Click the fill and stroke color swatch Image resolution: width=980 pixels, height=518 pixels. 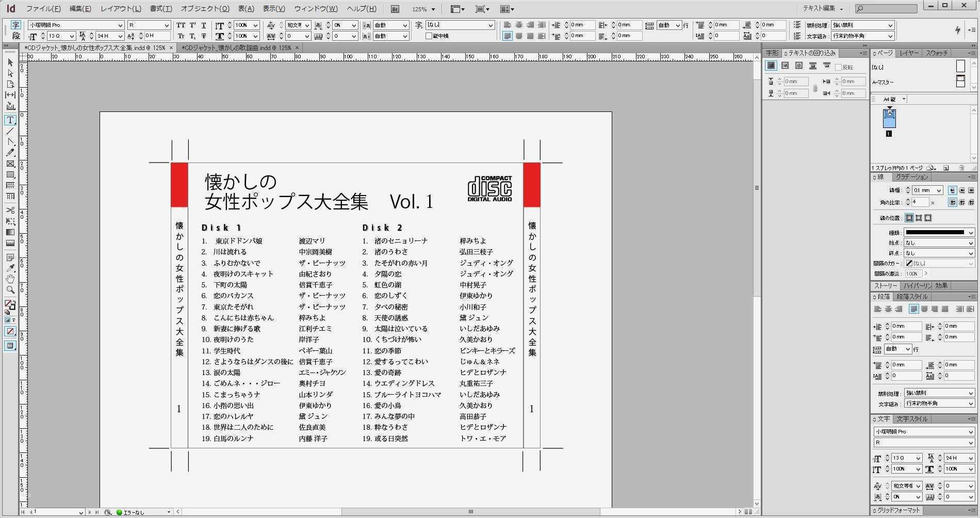pyautogui.click(x=10, y=305)
